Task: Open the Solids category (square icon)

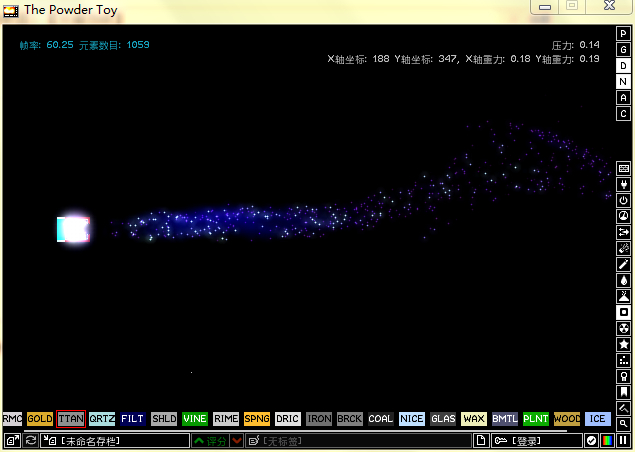Action: [624, 312]
